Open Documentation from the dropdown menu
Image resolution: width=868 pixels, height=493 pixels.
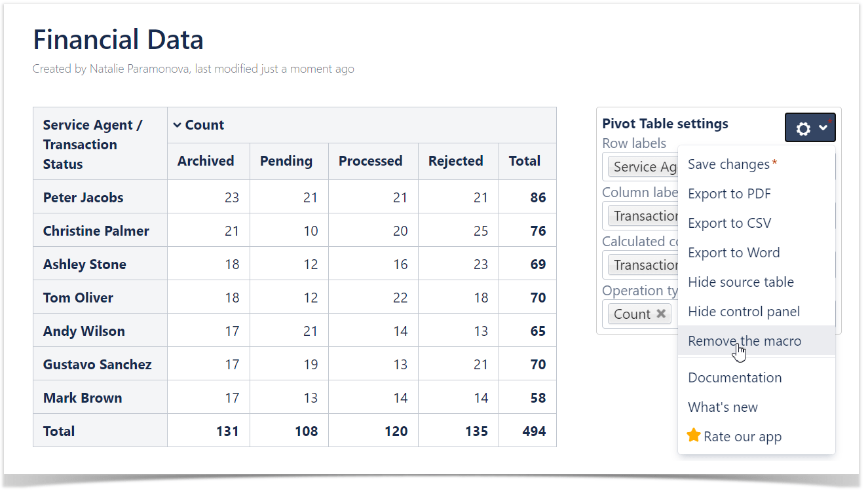[734, 378]
